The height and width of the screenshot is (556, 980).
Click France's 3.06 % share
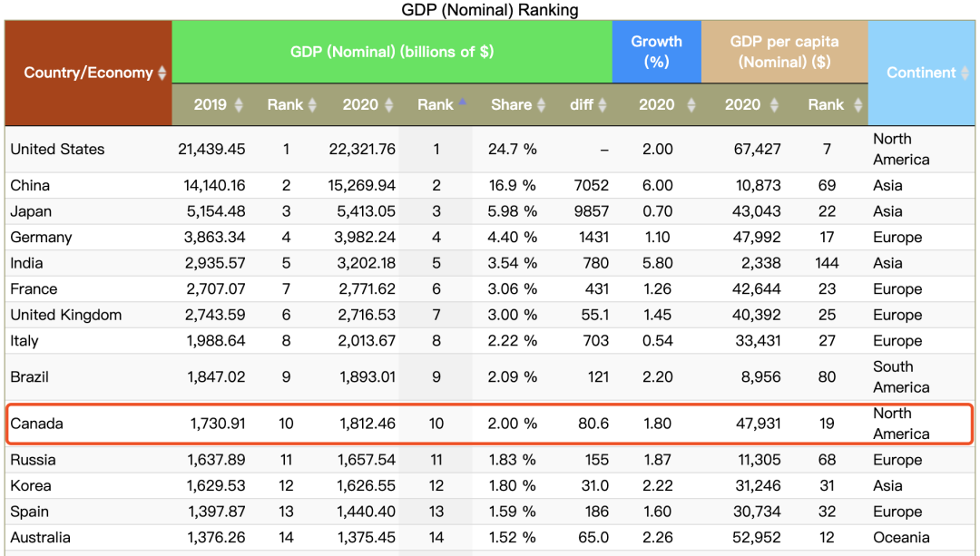(513, 289)
